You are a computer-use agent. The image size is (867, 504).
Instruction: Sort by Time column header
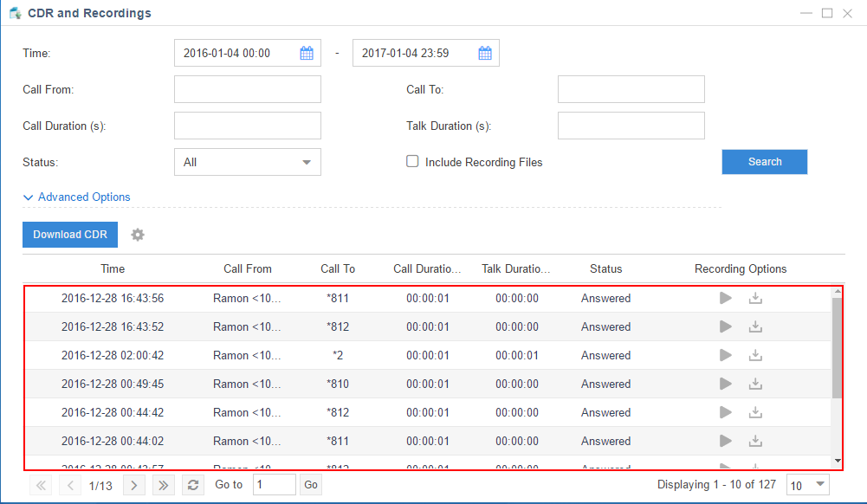(113, 268)
